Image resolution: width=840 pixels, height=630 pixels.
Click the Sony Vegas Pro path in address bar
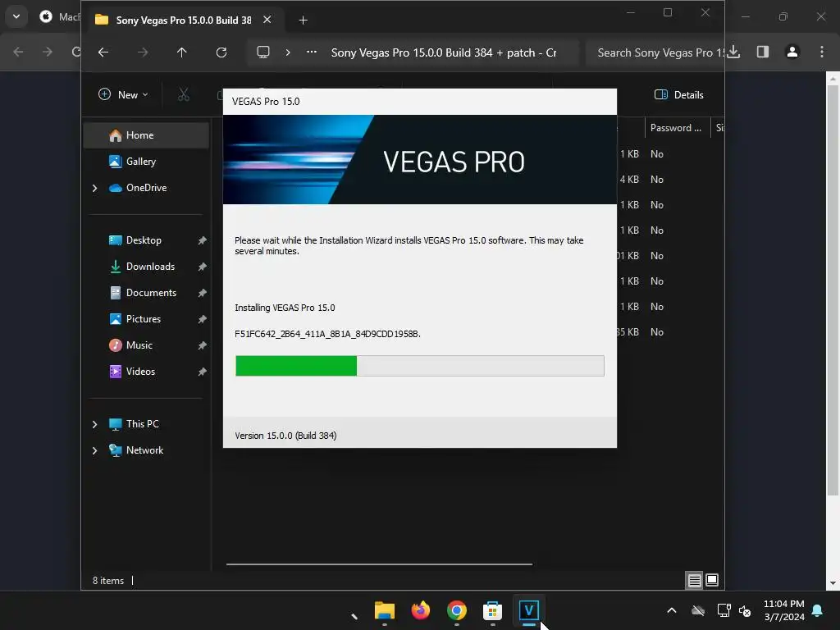pyautogui.click(x=444, y=52)
